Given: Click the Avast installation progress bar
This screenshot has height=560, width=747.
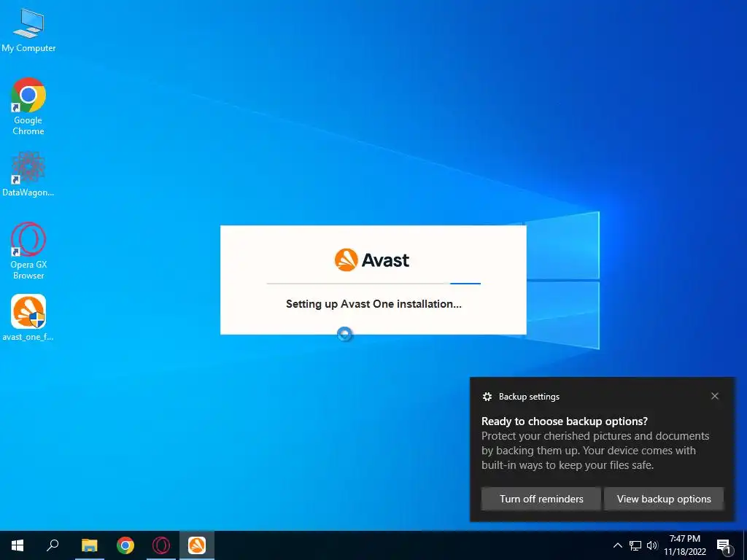Looking at the screenshot, I should click(373, 284).
